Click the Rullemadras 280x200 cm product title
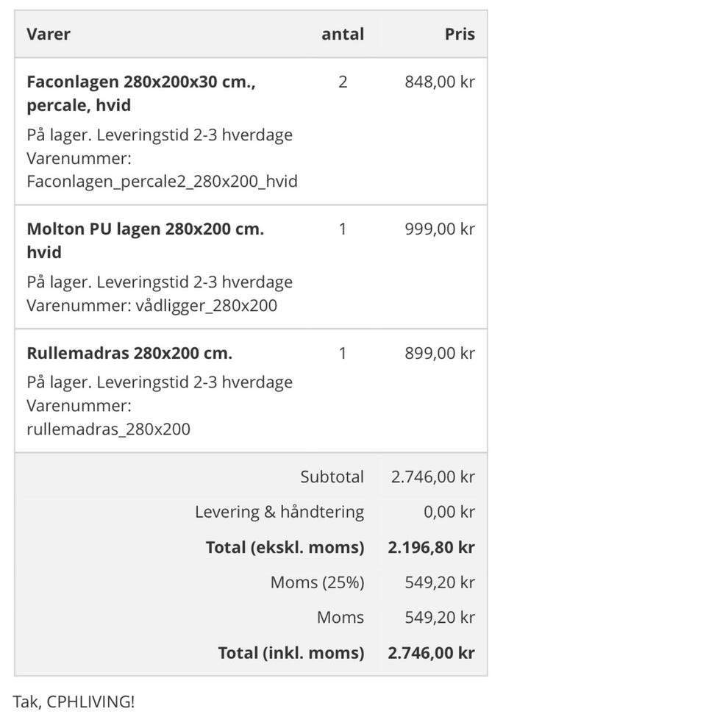 129,353
